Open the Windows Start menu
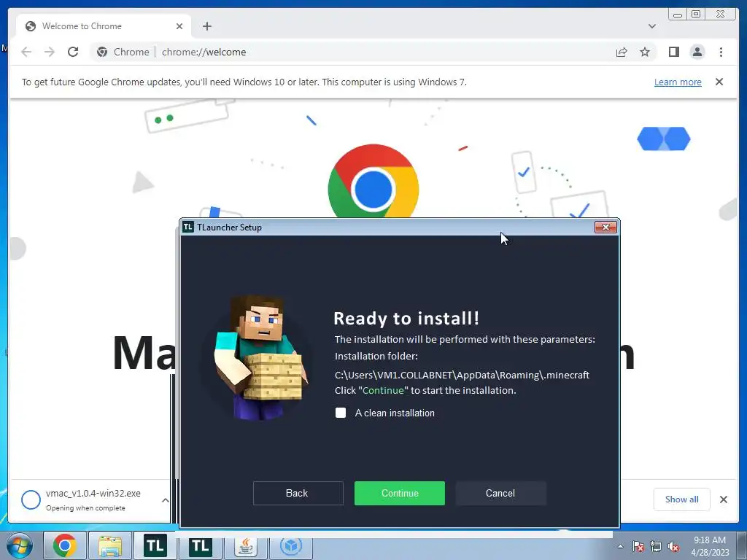Screen dimensions: 747x560 [20, 546]
